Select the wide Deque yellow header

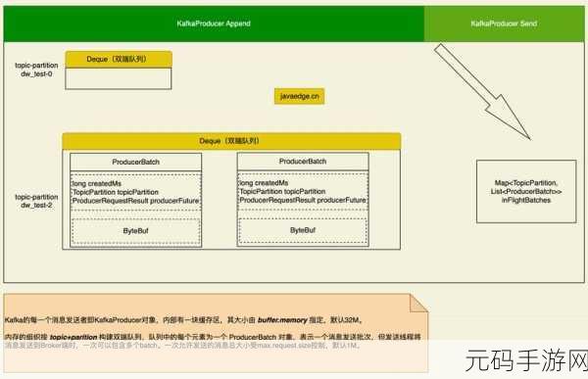(x=231, y=141)
